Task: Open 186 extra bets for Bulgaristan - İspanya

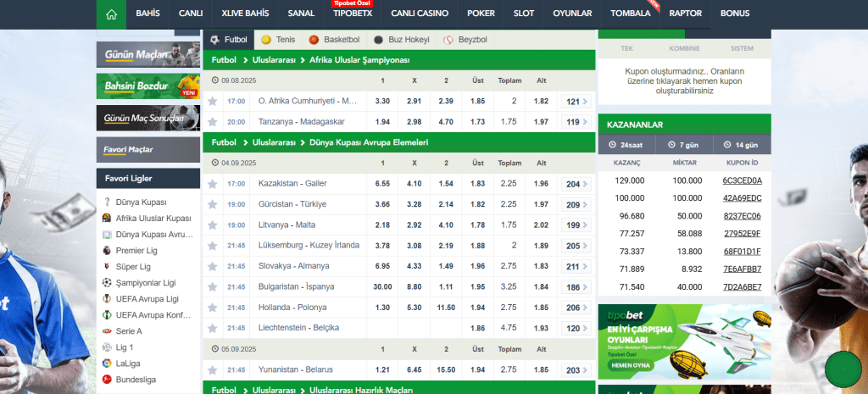Action: click(x=575, y=286)
